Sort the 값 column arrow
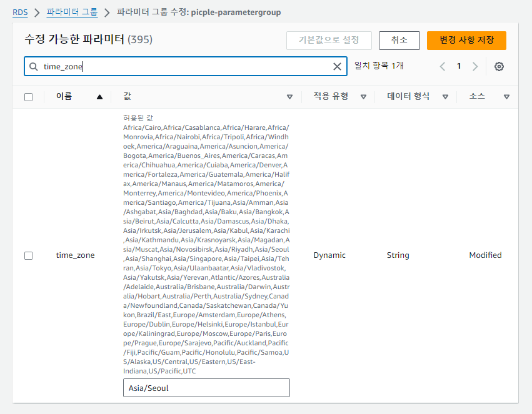 click(289, 97)
